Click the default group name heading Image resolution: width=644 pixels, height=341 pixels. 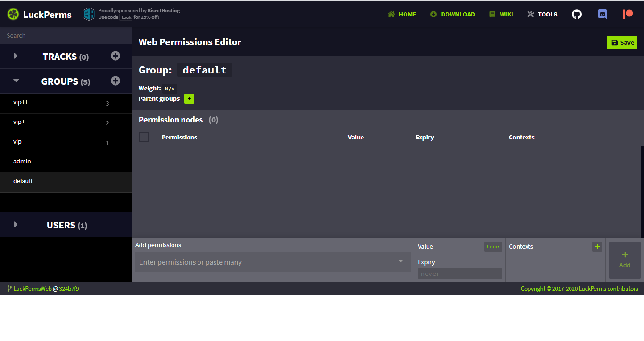coord(205,70)
